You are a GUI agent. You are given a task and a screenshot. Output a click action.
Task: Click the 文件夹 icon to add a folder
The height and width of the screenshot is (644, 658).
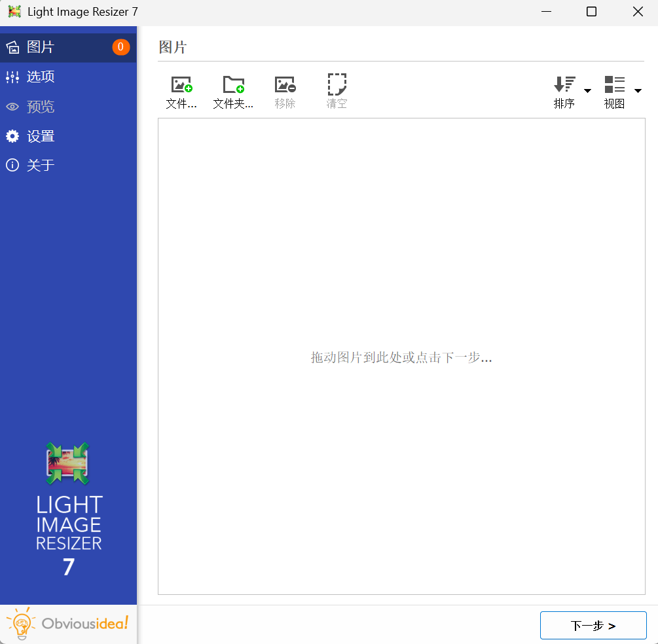pos(234,90)
